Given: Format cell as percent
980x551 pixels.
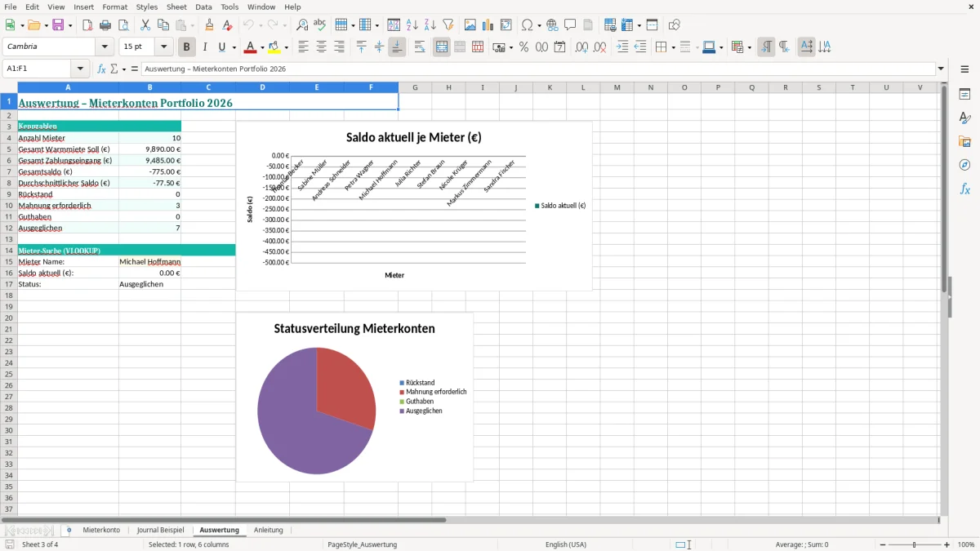Looking at the screenshot, I should pyautogui.click(x=524, y=47).
